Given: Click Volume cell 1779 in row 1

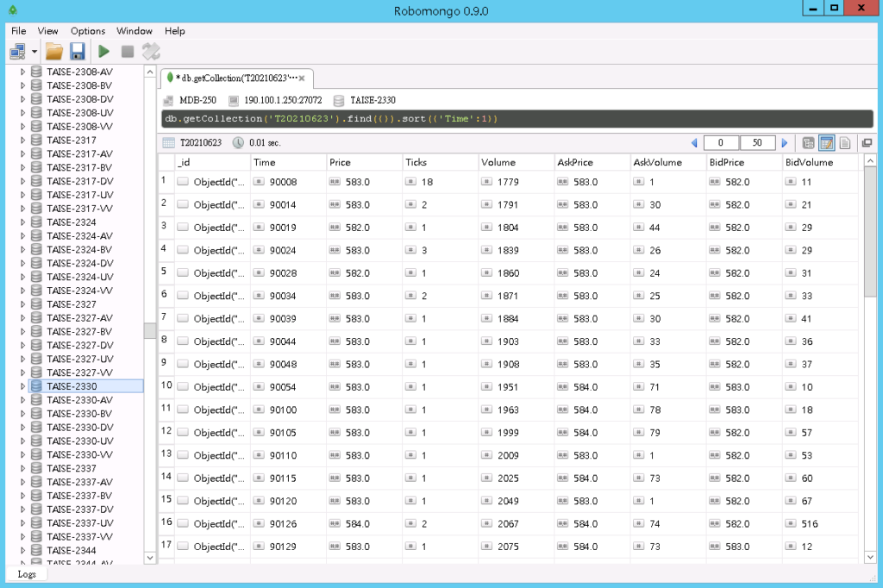Looking at the screenshot, I should coord(517,183).
